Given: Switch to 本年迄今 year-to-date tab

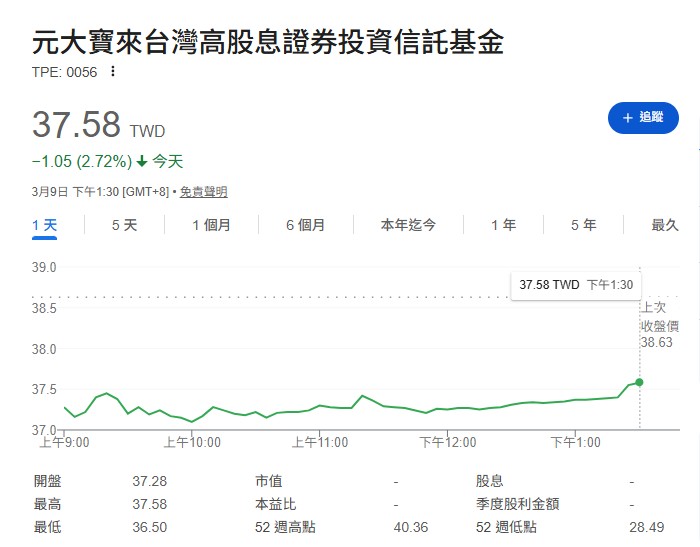Looking at the screenshot, I should pos(408,225).
